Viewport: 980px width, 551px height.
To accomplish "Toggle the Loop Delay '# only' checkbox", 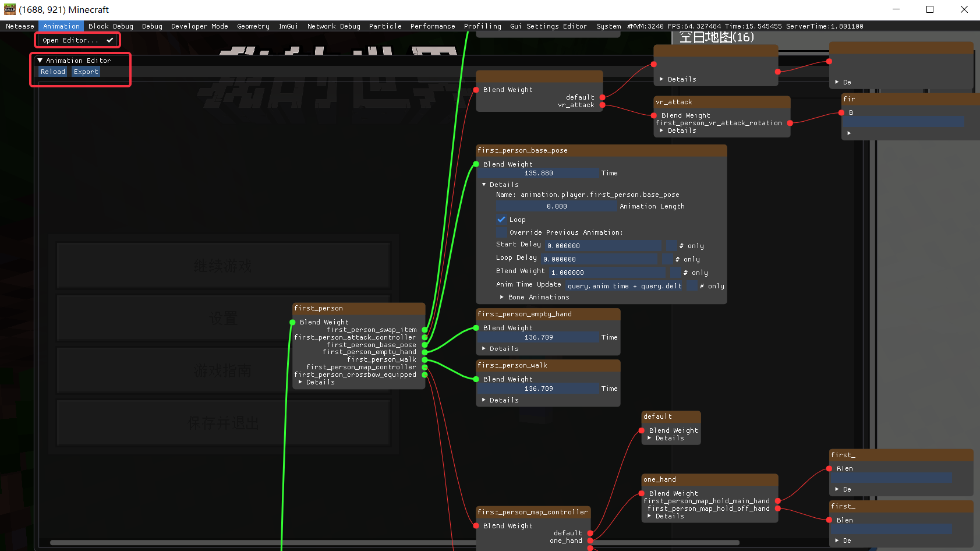I will pyautogui.click(x=667, y=259).
